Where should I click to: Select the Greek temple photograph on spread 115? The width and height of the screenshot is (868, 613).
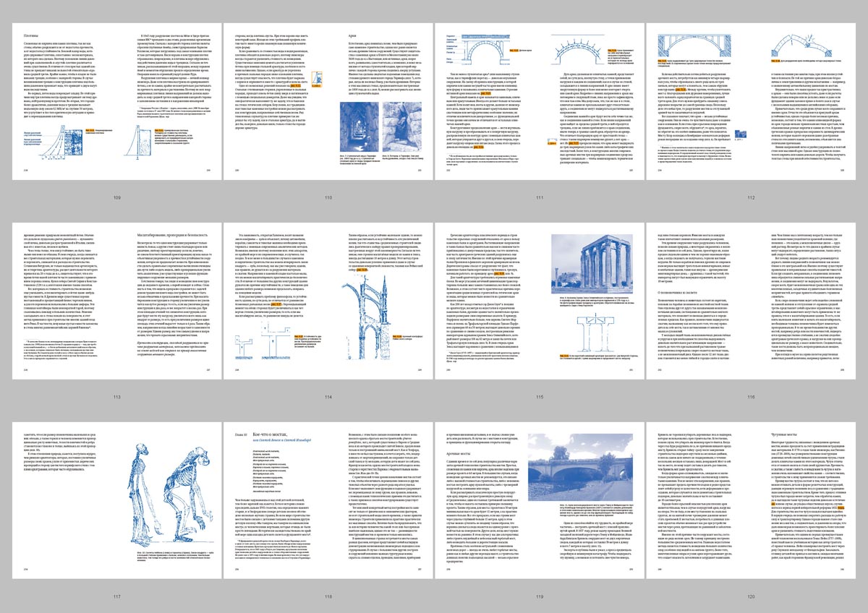pyautogui.click(x=592, y=264)
